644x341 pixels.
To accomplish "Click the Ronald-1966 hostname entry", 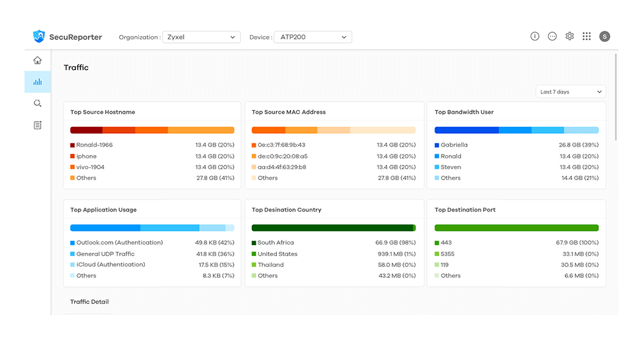I will tap(94, 145).
